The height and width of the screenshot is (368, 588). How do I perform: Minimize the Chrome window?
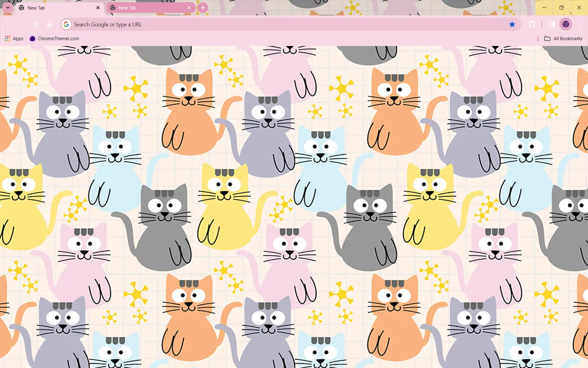pos(544,8)
